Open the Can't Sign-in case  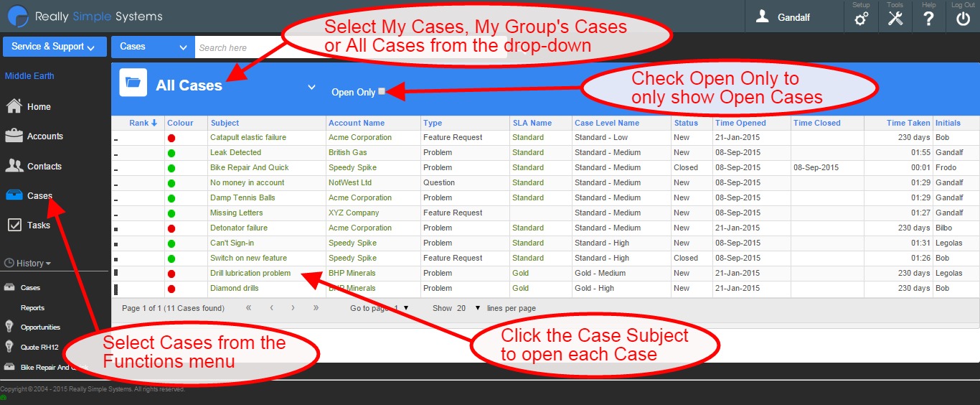[x=232, y=243]
